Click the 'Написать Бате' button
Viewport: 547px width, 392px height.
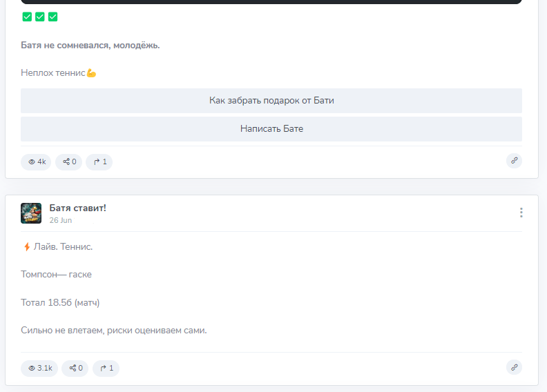pos(271,129)
